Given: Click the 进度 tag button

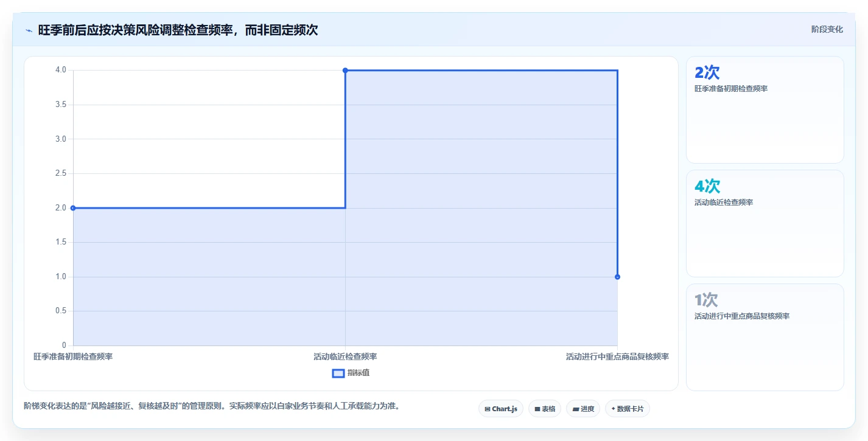Looking at the screenshot, I should pos(583,409).
